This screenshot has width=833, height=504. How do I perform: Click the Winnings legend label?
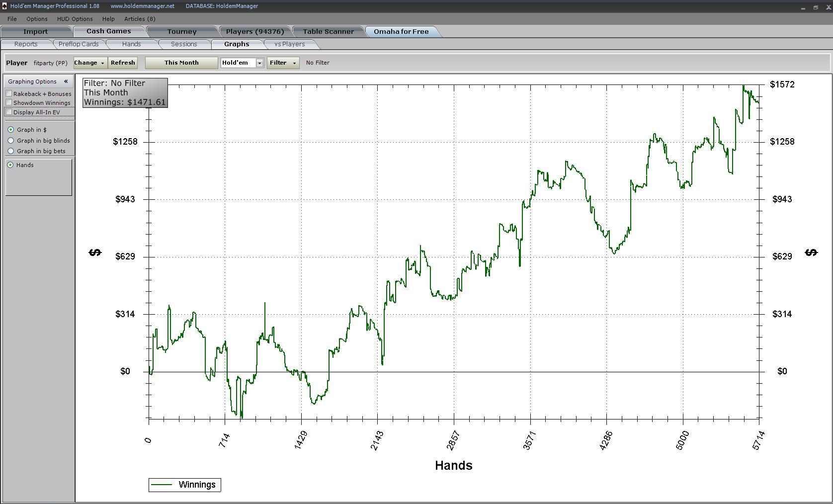click(x=197, y=485)
